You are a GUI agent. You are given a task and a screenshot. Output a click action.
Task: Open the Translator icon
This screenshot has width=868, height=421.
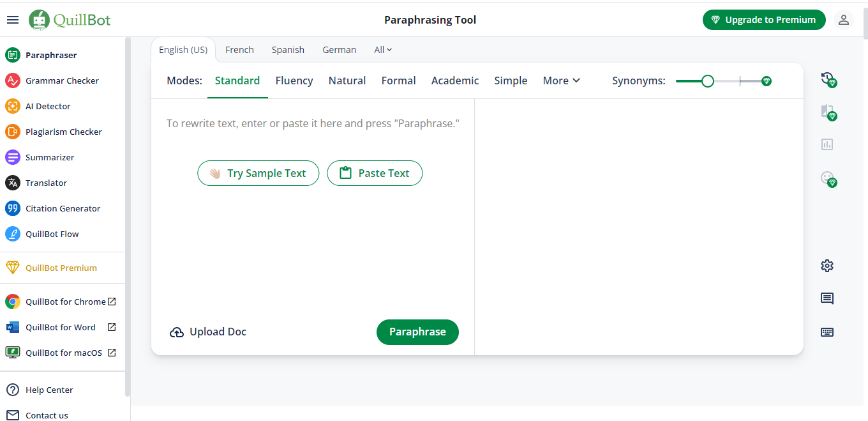(x=13, y=183)
